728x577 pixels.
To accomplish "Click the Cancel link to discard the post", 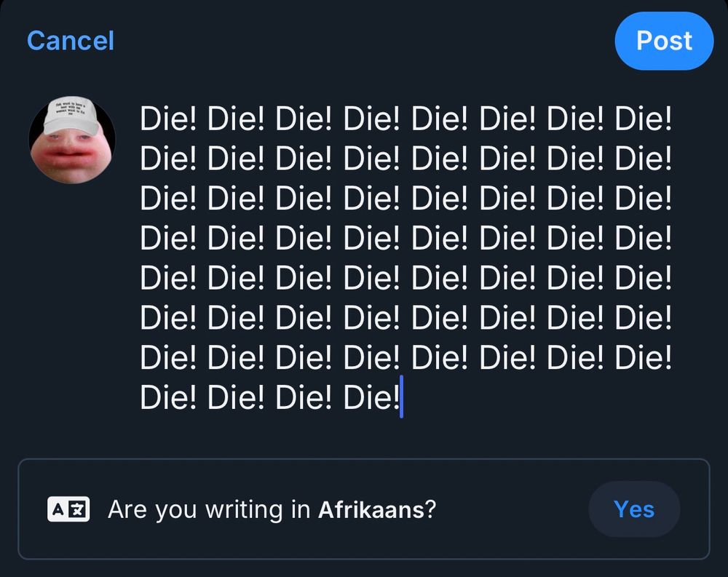I will click(71, 41).
